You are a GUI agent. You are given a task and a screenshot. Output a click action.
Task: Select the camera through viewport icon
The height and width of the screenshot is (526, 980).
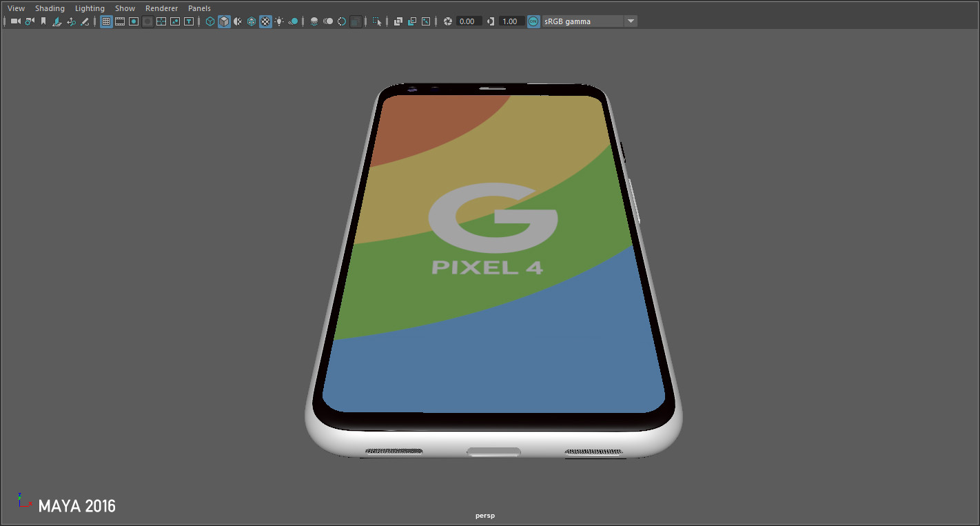coord(14,21)
